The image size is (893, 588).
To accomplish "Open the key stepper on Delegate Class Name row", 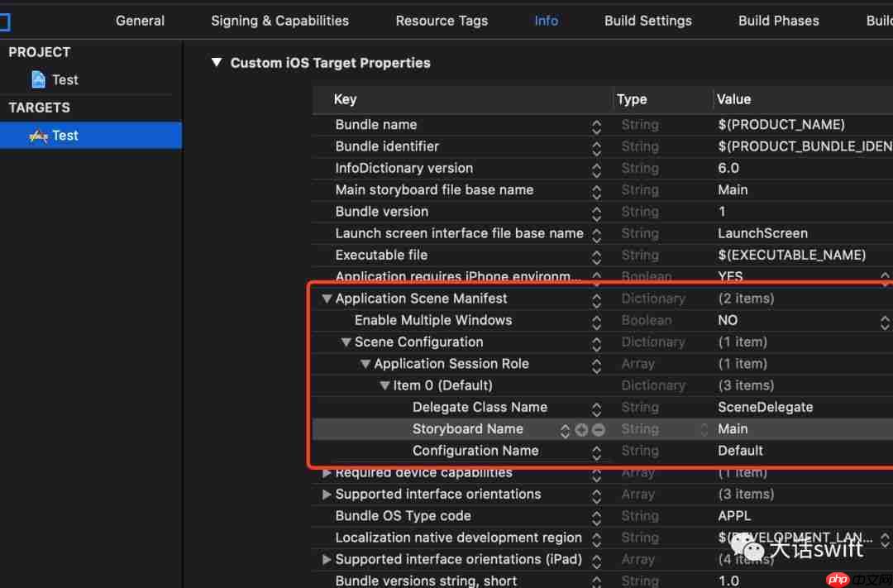I will (596, 409).
